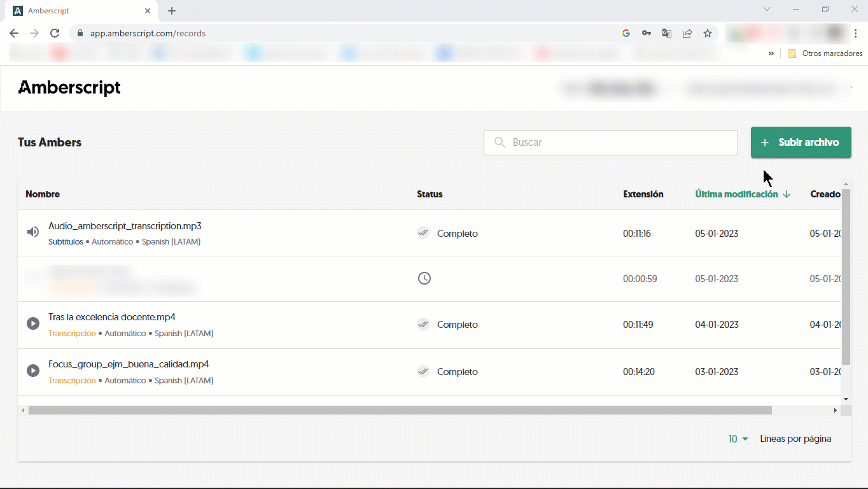Open the lines per page dropdown showing 10
The image size is (868, 489).
pos(738,439)
